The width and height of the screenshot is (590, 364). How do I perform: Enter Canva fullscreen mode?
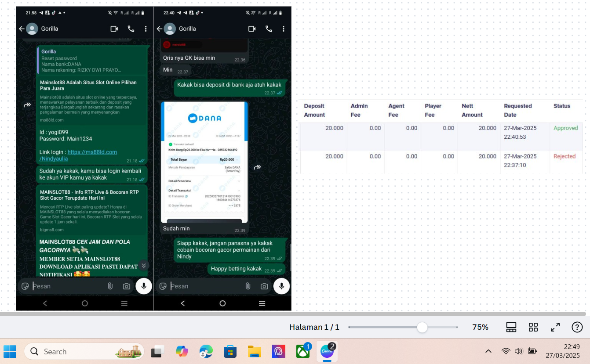coord(555,327)
